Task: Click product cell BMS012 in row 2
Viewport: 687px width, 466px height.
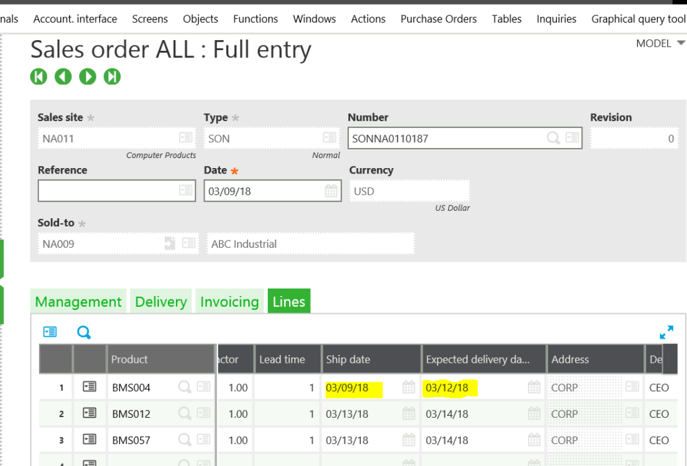Action: click(x=132, y=413)
